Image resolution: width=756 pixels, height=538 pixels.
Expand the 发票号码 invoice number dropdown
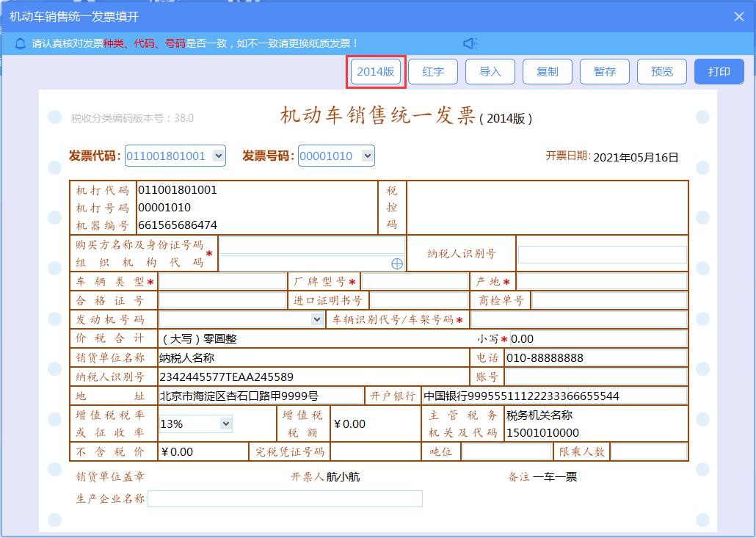pyautogui.click(x=366, y=156)
